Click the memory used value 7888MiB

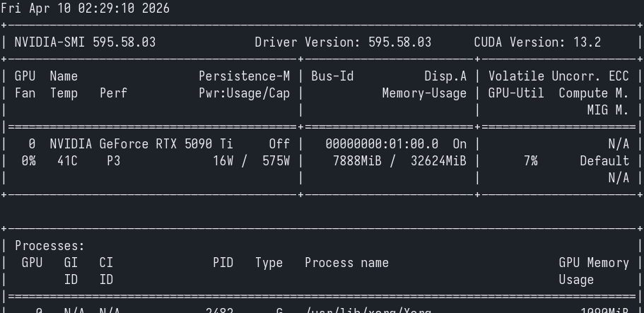point(357,161)
